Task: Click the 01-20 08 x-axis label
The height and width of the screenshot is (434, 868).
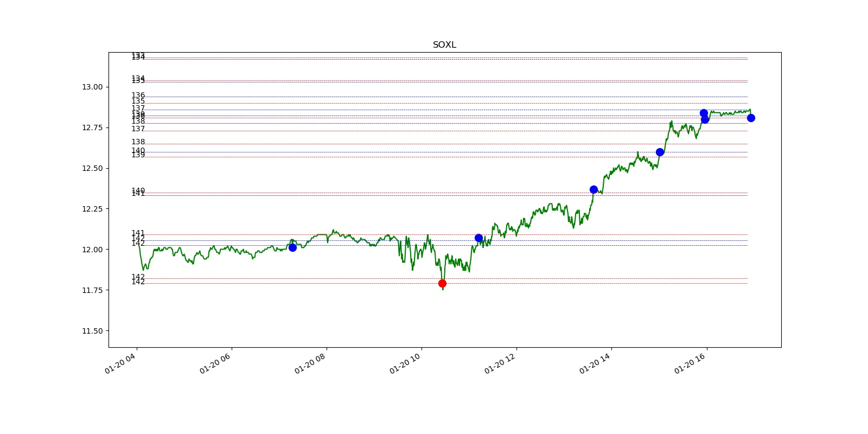Action: coord(310,363)
